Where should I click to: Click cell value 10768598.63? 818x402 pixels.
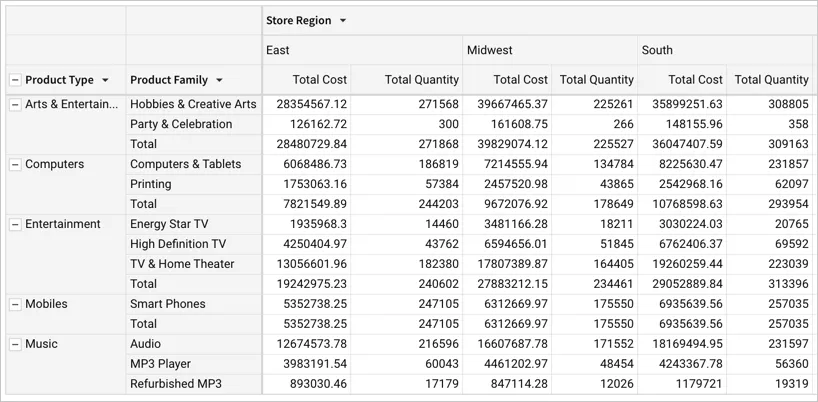pos(687,204)
